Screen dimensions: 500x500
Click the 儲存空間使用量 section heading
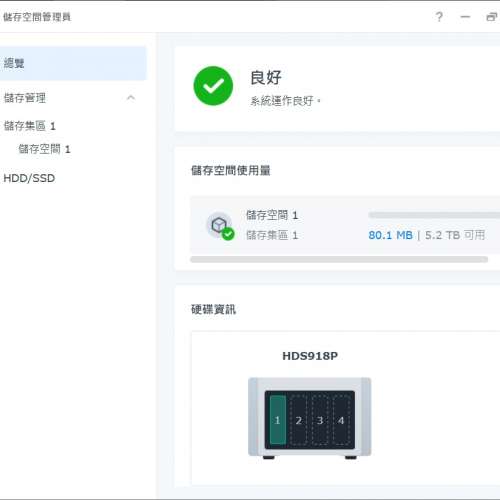tap(230, 170)
